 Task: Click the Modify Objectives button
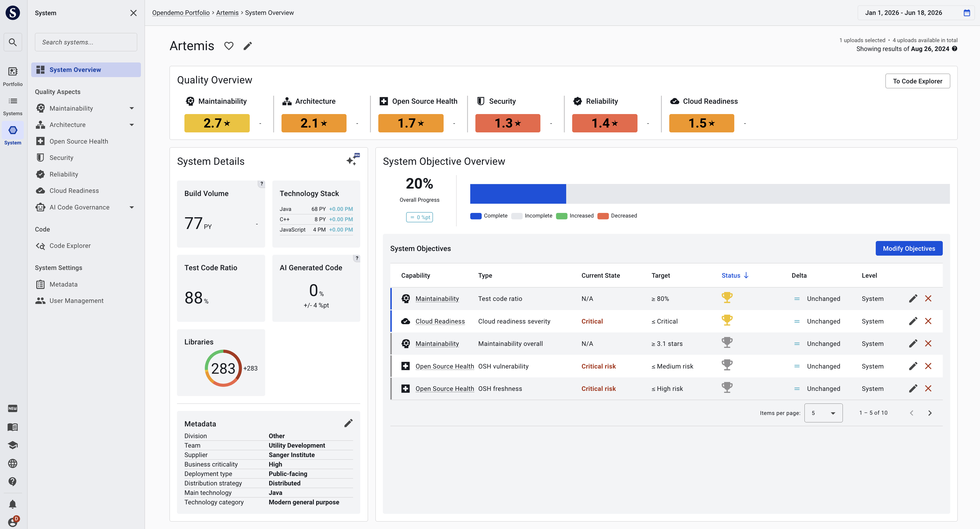point(909,248)
